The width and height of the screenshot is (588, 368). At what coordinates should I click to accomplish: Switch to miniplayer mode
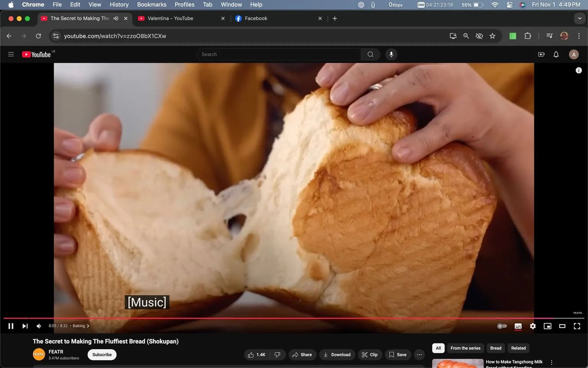[x=547, y=326]
